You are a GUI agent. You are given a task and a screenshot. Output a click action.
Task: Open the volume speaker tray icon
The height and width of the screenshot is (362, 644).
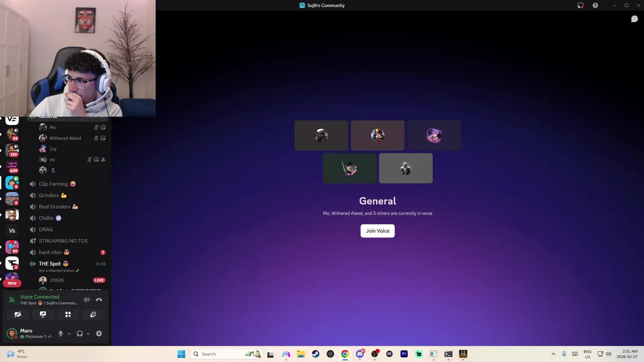(609, 354)
